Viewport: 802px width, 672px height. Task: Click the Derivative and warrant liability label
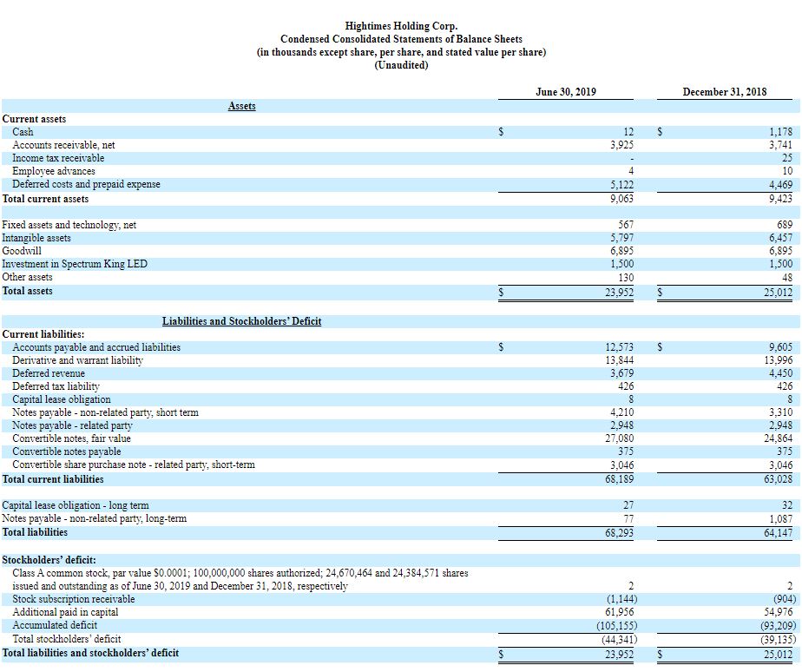(77, 359)
